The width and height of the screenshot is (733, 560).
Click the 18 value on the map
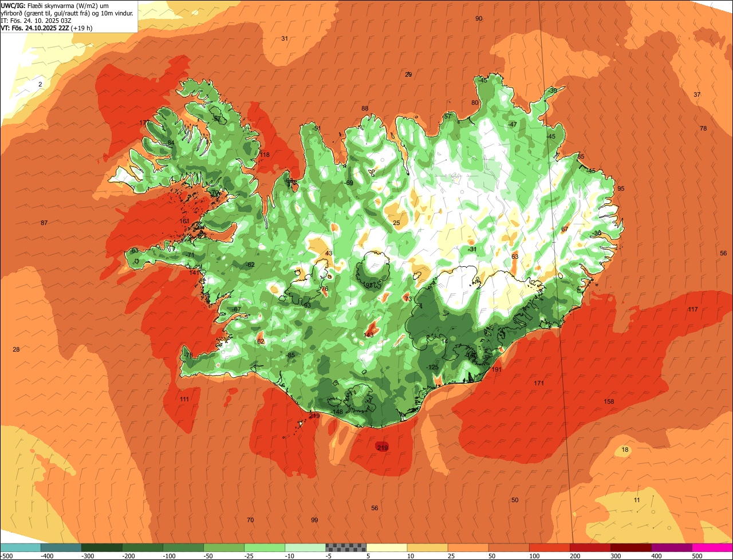[x=625, y=450]
